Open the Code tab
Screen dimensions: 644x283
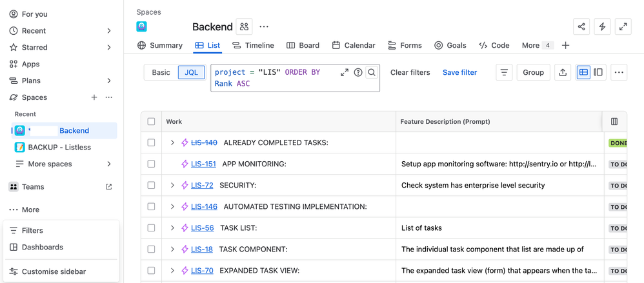[x=494, y=46]
